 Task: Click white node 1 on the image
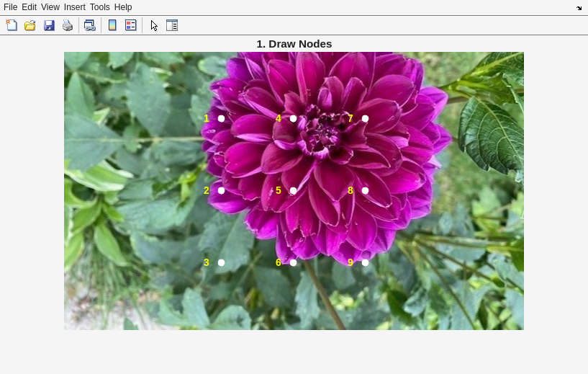pyautogui.click(x=221, y=118)
